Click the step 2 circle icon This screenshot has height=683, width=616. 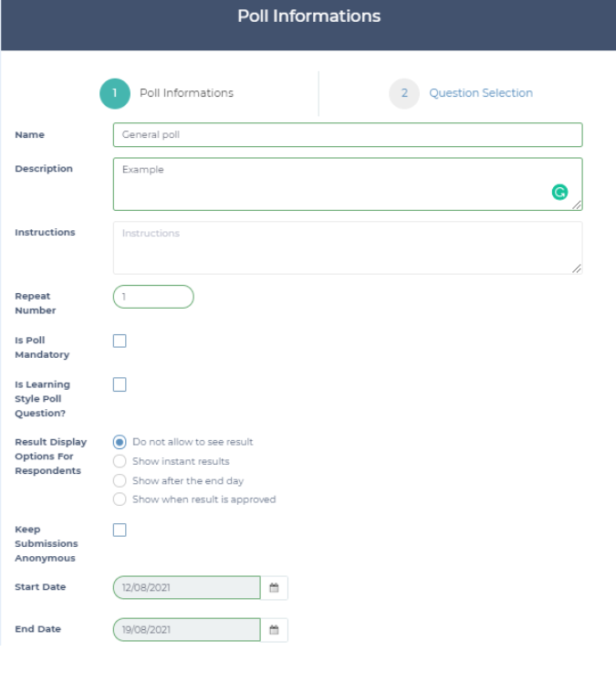tap(403, 93)
